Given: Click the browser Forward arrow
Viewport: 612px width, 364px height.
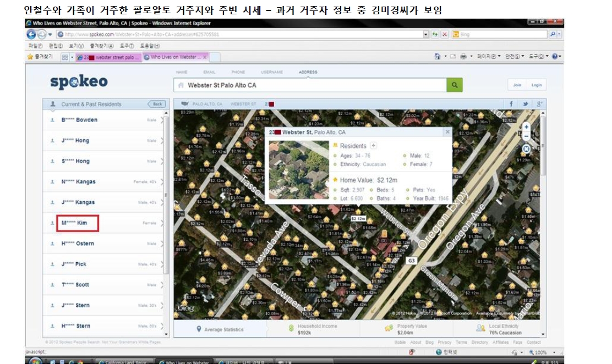Looking at the screenshot, I should click(42, 34).
